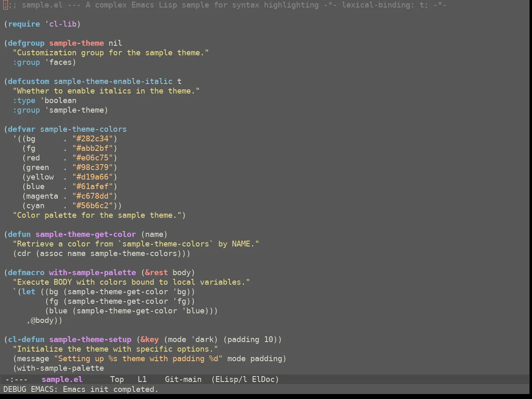Click the 'let' keyword in macro body
This screenshot has height=399, width=532.
click(29, 291)
